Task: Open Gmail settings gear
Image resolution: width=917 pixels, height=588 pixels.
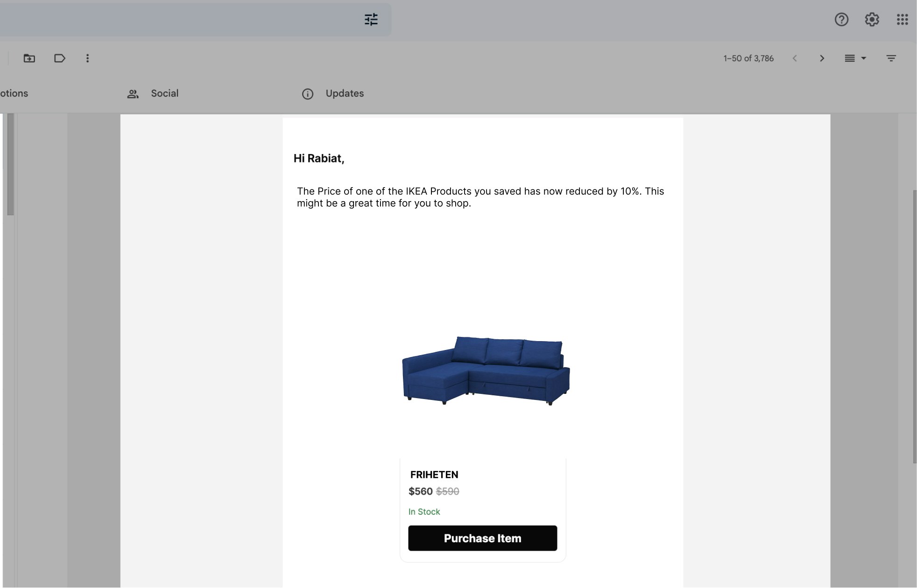Action: 872,20
